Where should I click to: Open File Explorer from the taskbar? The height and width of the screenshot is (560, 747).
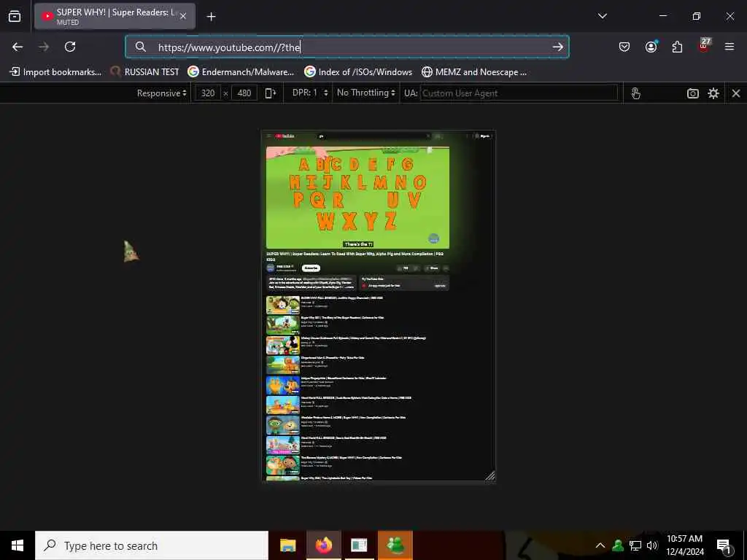(x=287, y=545)
